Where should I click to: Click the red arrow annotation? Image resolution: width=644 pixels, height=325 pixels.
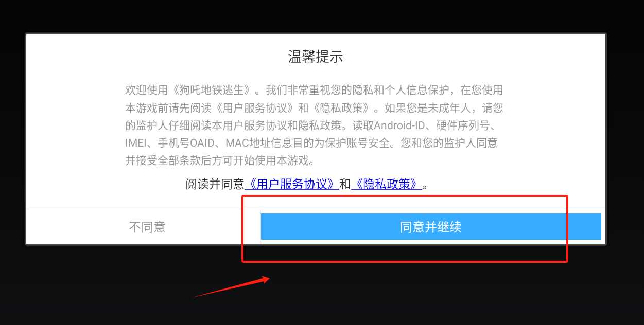point(231,287)
